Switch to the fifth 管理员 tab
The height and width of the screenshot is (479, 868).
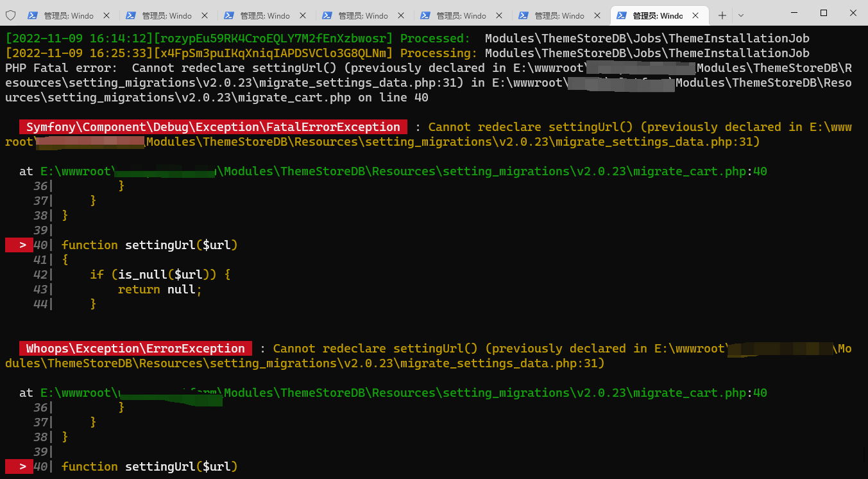click(461, 15)
